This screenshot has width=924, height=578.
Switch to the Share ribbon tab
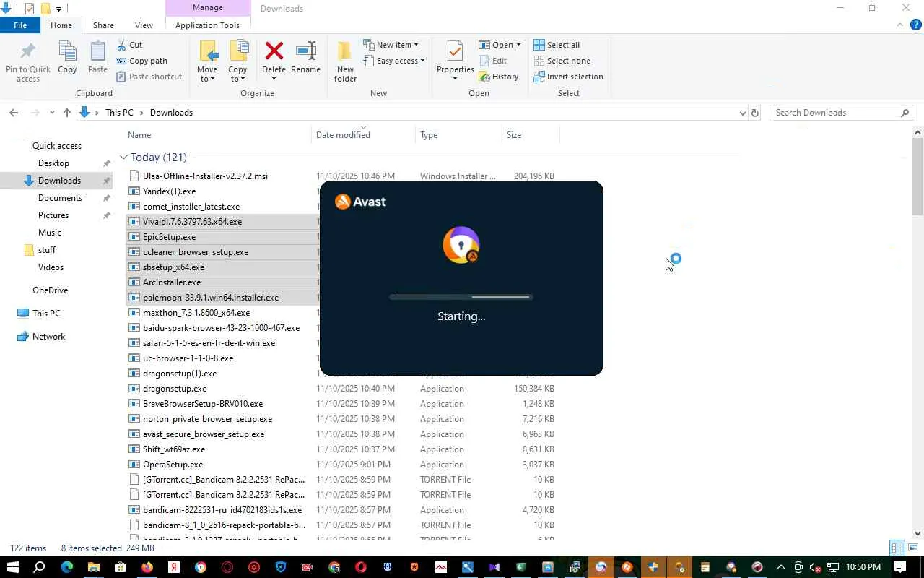(x=103, y=25)
